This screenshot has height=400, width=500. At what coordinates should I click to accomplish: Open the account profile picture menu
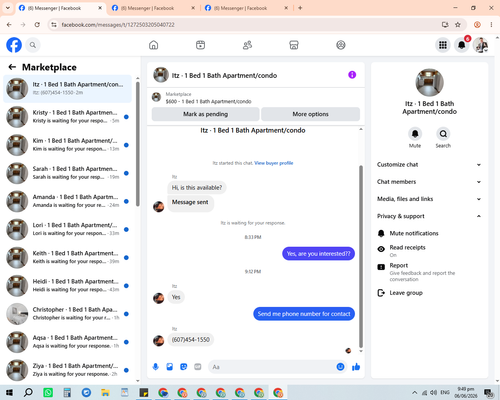(480, 45)
